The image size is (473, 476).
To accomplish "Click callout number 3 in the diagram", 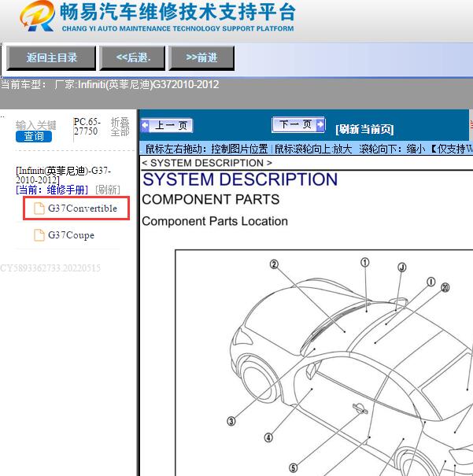I will (x=231, y=421).
